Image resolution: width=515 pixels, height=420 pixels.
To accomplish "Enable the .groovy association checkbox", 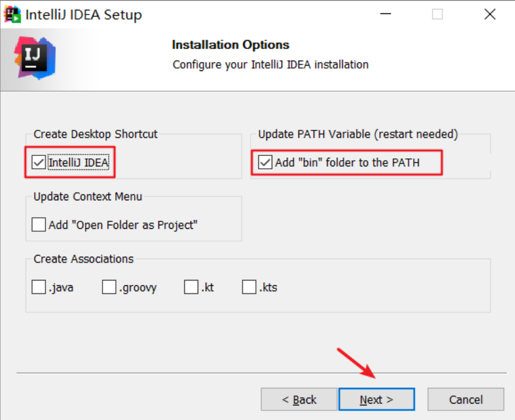I will [x=109, y=287].
